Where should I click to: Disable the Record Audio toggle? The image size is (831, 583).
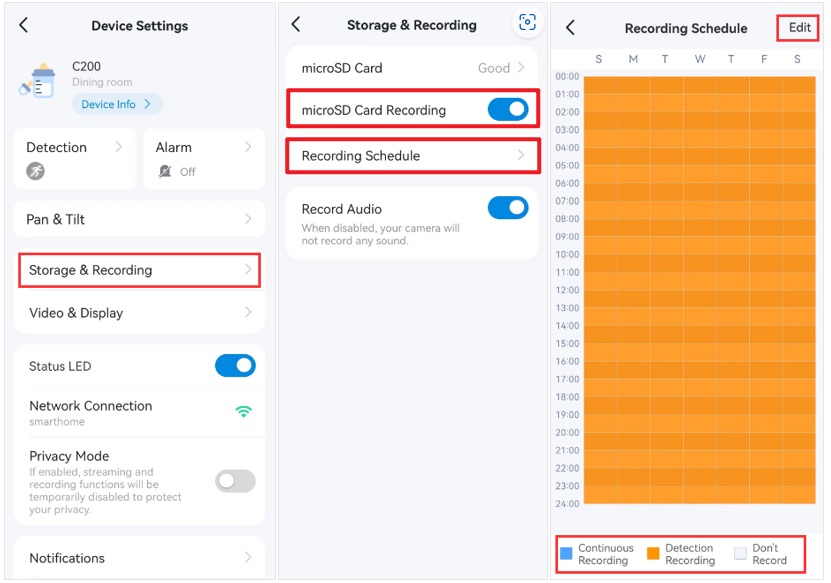[x=508, y=208]
